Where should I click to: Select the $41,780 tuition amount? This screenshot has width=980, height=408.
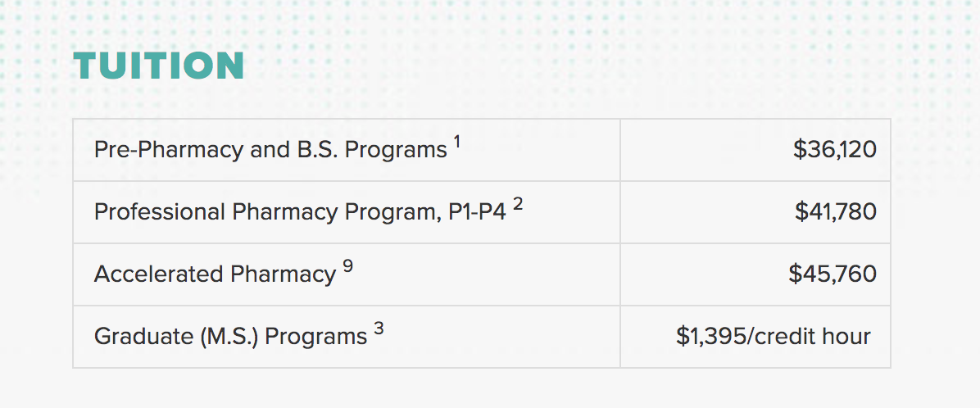click(835, 212)
